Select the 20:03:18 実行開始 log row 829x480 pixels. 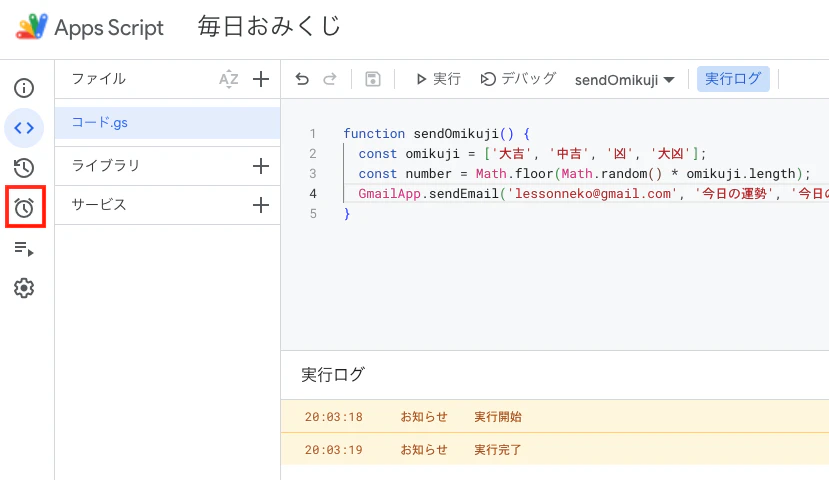pos(555,417)
